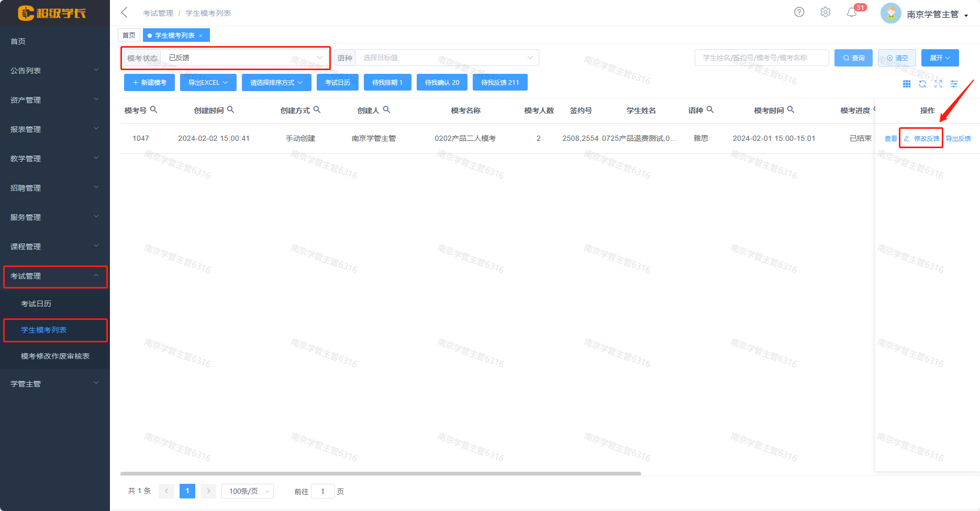Image resolution: width=980 pixels, height=511 pixels.
Task: Click 修改反馈 link in the row
Action: tap(922, 138)
